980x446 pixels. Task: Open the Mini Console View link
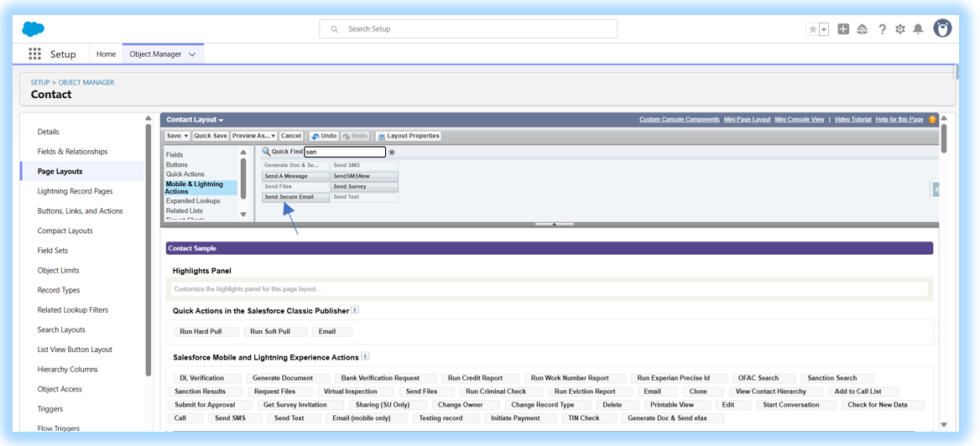click(x=800, y=119)
